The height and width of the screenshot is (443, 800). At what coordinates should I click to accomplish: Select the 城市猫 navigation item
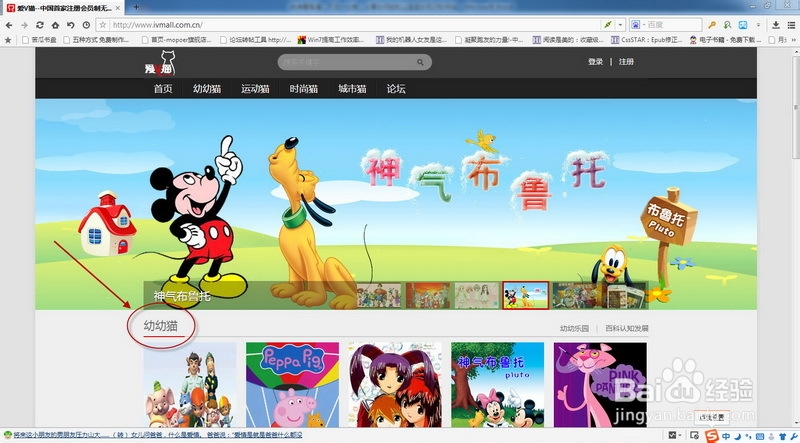pyautogui.click(x=352, y=89)
